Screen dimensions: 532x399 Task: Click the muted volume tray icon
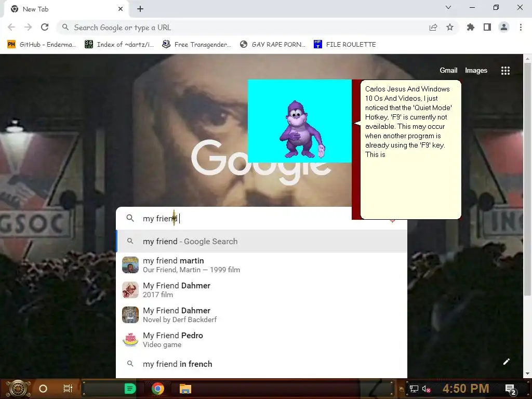click(x=426, y=389)
